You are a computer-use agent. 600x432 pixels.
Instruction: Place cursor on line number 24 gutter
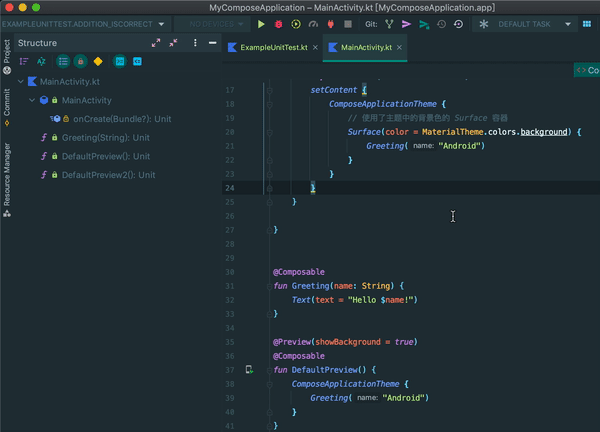click(230, 188)
